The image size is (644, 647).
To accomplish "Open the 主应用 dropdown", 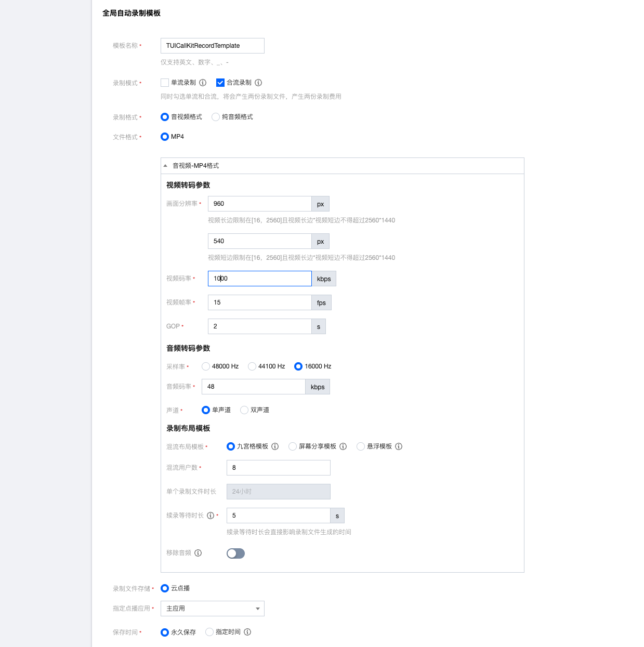I will 213,609.
